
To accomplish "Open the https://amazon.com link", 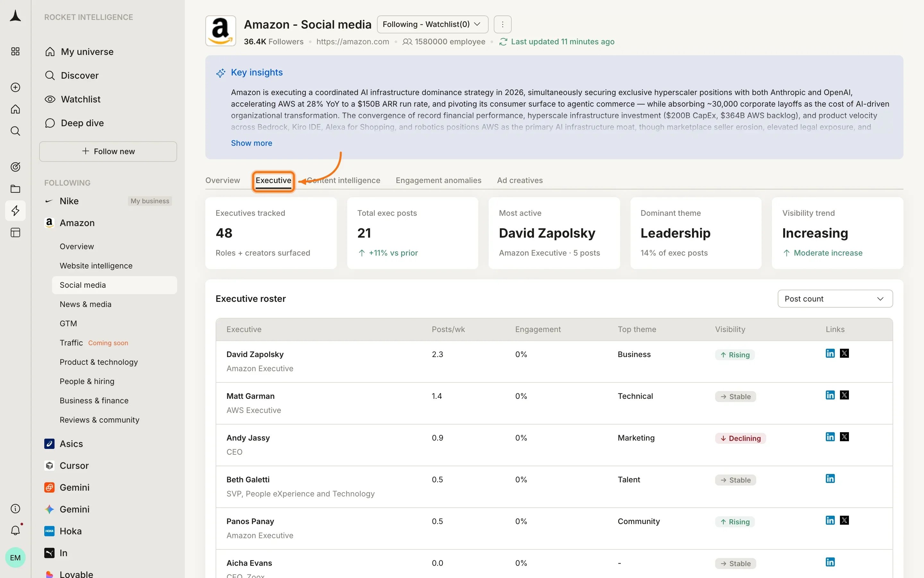I will tap(353, 42).
